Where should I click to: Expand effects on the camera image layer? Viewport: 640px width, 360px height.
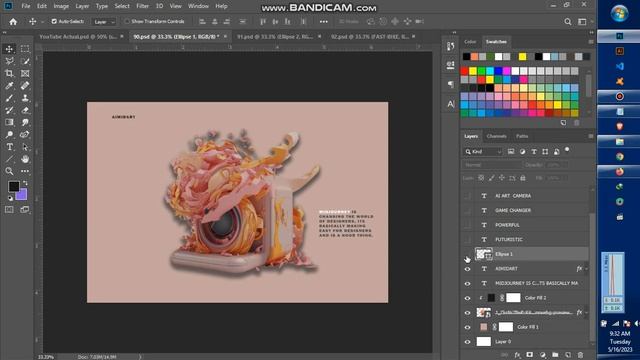pyautogui.click(x=587, y=313)
